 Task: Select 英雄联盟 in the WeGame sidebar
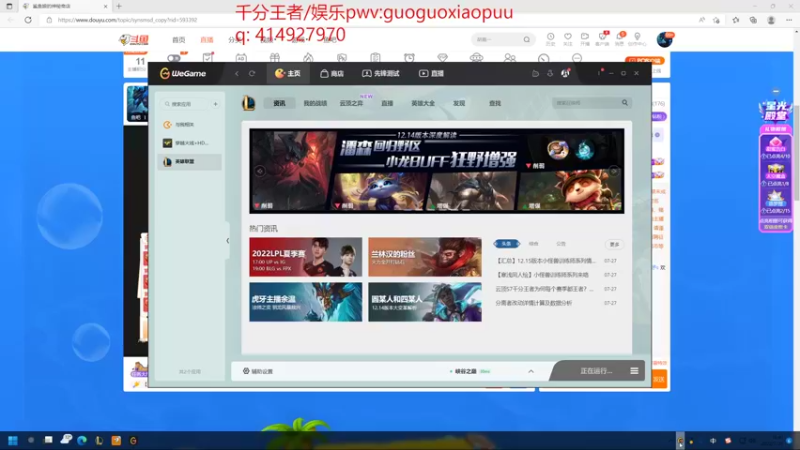pos(189,161)
